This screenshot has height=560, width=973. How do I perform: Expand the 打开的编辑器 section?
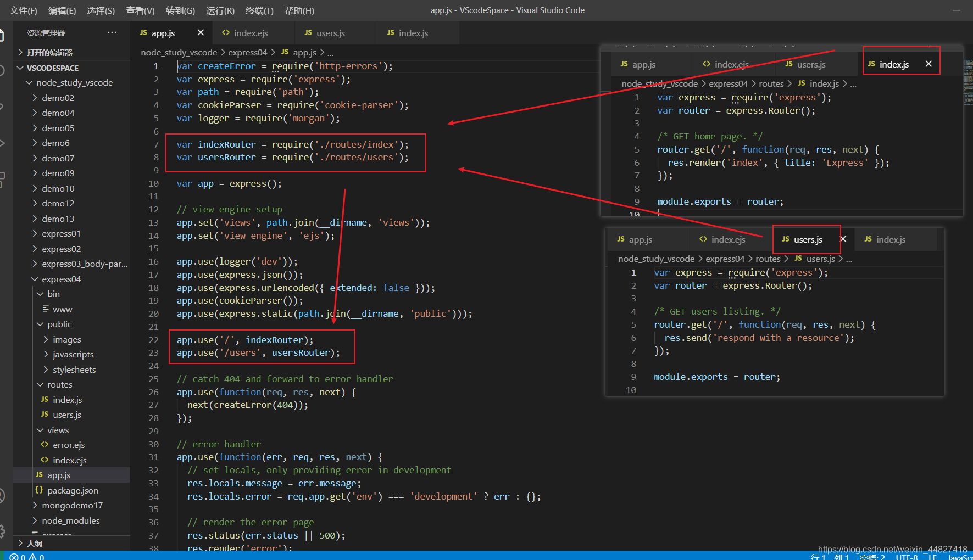pyautogui.click(x=71, y=52)
